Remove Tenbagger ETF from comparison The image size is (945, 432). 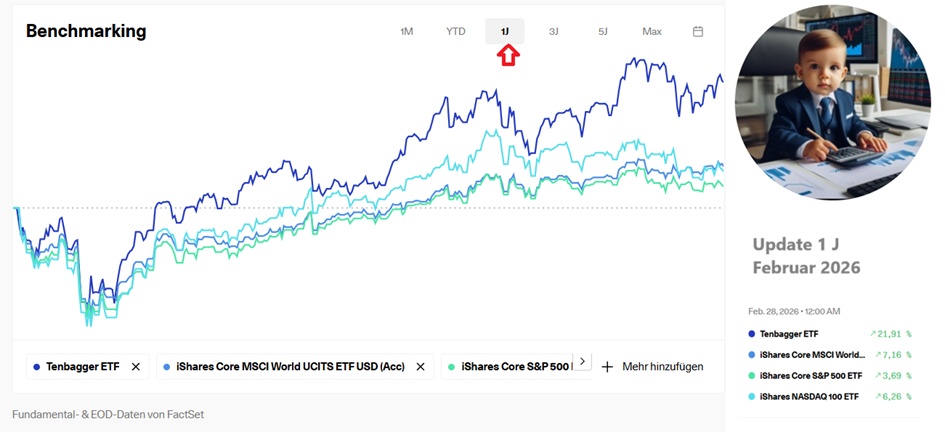pyautogui.click(x=136, y=367)
